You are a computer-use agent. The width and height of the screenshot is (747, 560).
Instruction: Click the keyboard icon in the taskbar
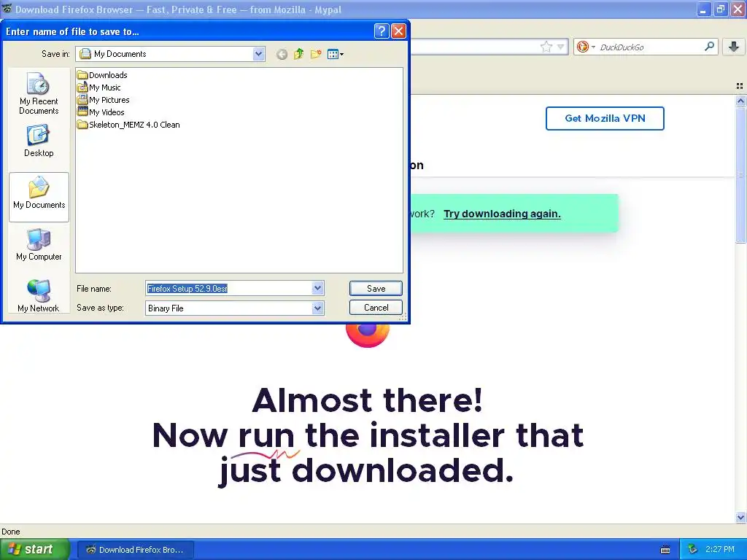(665, 550)
